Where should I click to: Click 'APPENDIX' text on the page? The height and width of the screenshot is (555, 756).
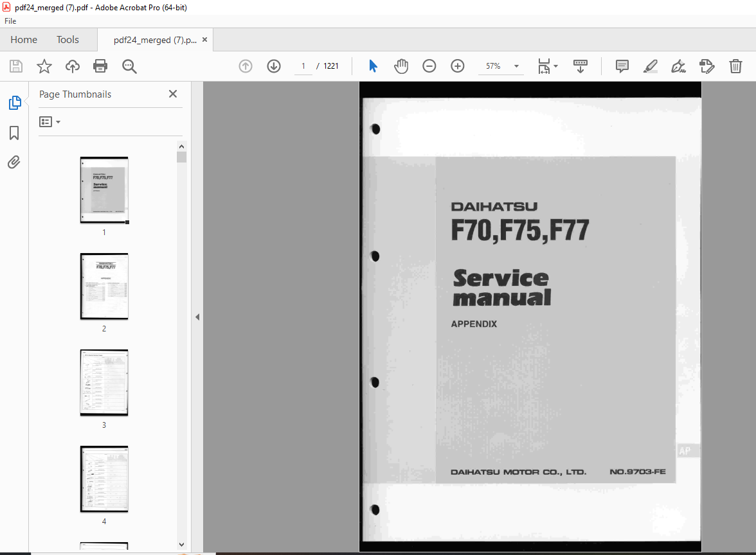point(474,324)
